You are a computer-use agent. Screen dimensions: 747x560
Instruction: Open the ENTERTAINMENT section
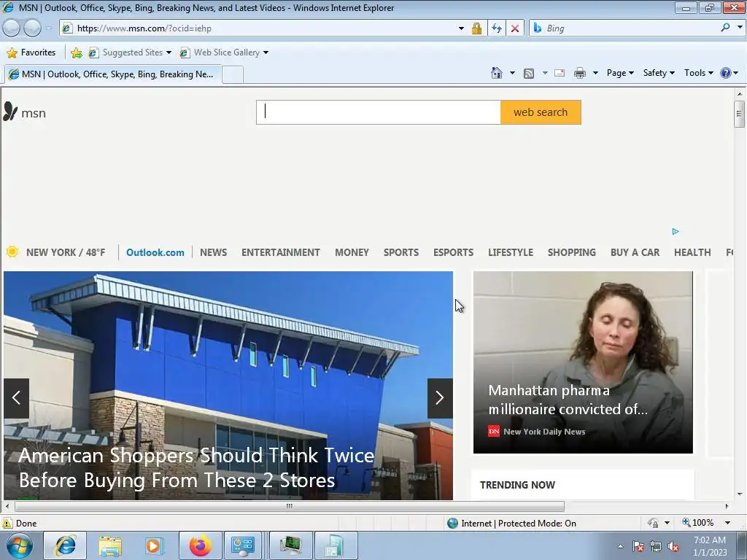[x=281, y=252]
